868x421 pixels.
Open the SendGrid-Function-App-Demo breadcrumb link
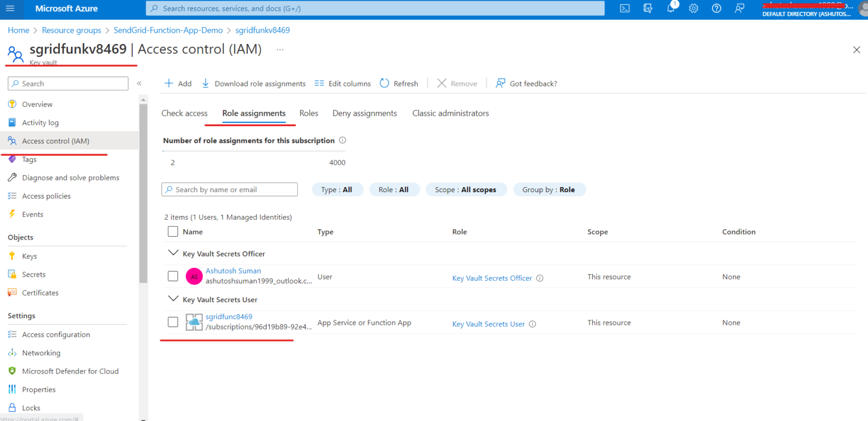tap(168, 30)
